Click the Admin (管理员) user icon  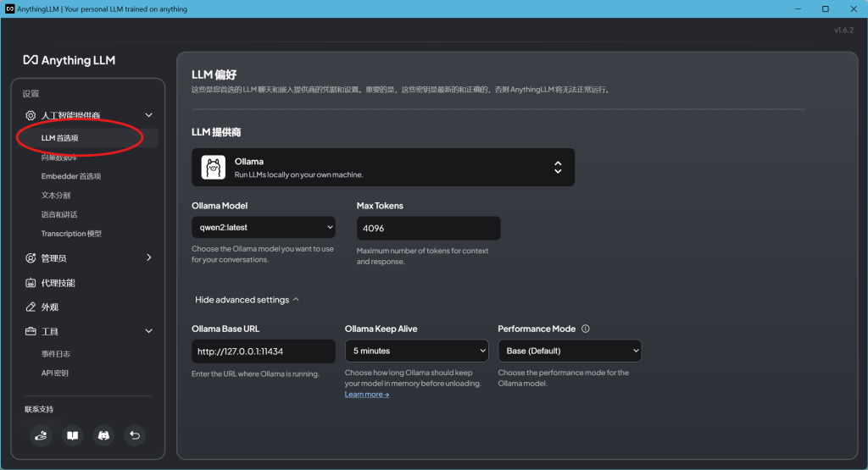(x=31, y=258)
